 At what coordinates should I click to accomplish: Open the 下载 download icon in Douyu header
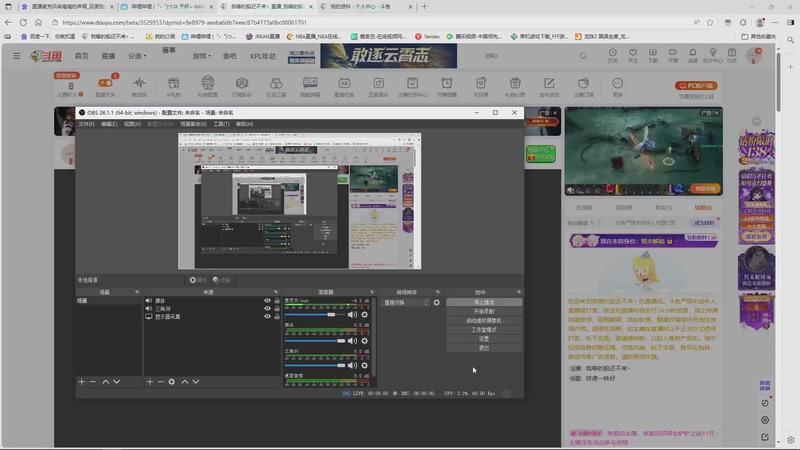click(653, 56)
